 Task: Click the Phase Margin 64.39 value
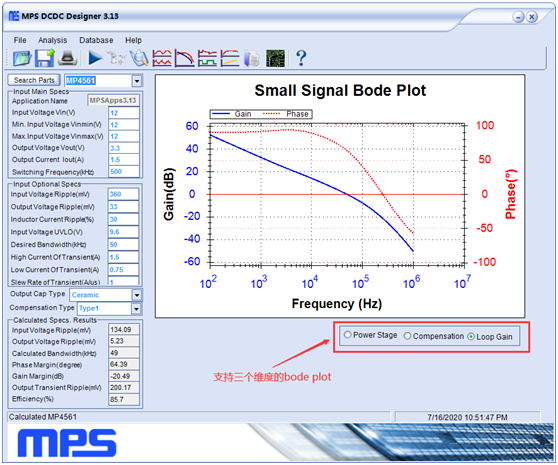tap(124, 364)
